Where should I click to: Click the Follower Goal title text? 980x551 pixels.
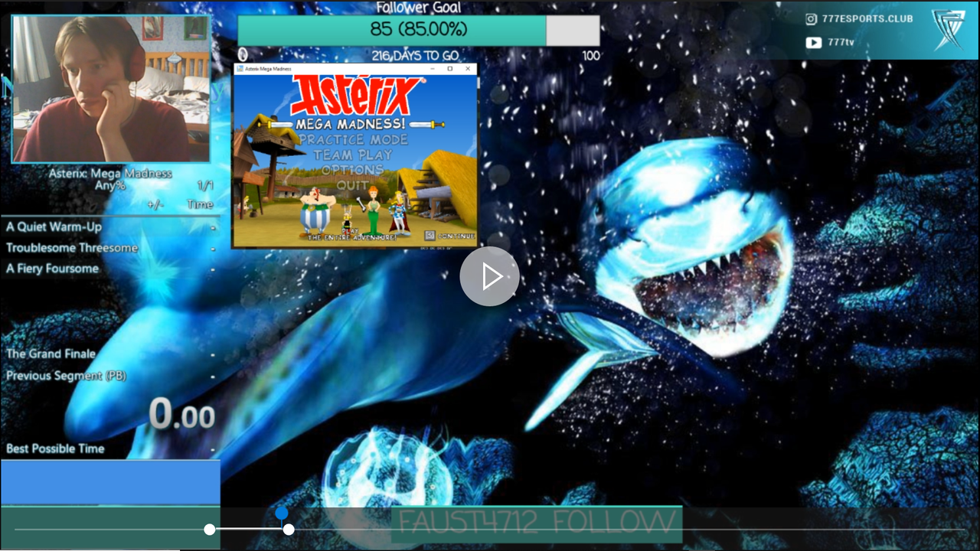point(419,8)
